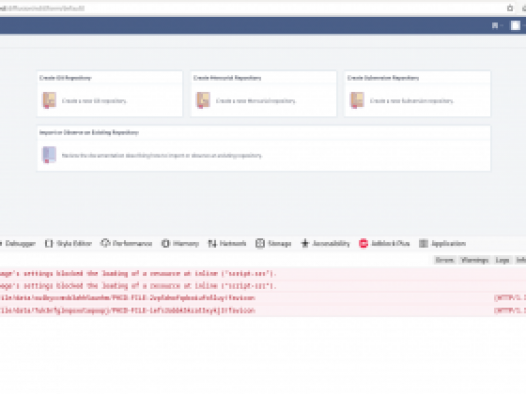This screenshot has height=394, width=526.
Task: Click the HTTP status on first favicon error
Action: [x=510, y=298]
